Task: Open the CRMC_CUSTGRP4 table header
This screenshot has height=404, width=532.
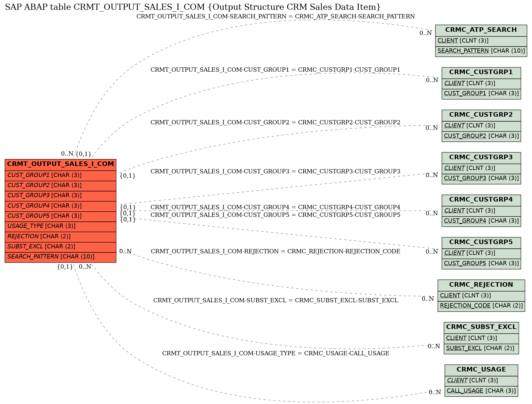Action: [481, 200]
